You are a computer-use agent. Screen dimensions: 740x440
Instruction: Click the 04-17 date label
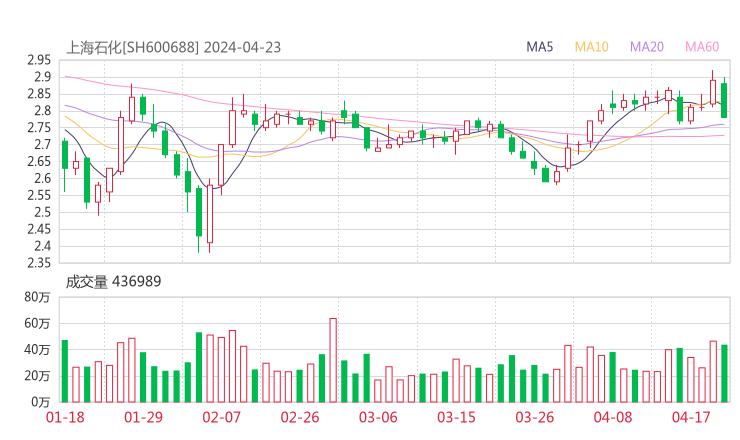[691, 417]
